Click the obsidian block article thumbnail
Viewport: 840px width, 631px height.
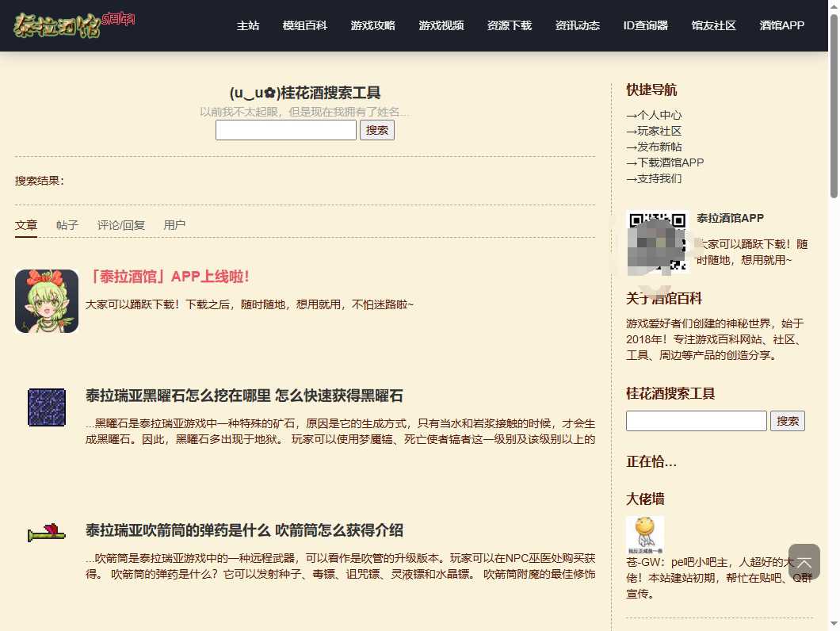(x=46, y=407)
